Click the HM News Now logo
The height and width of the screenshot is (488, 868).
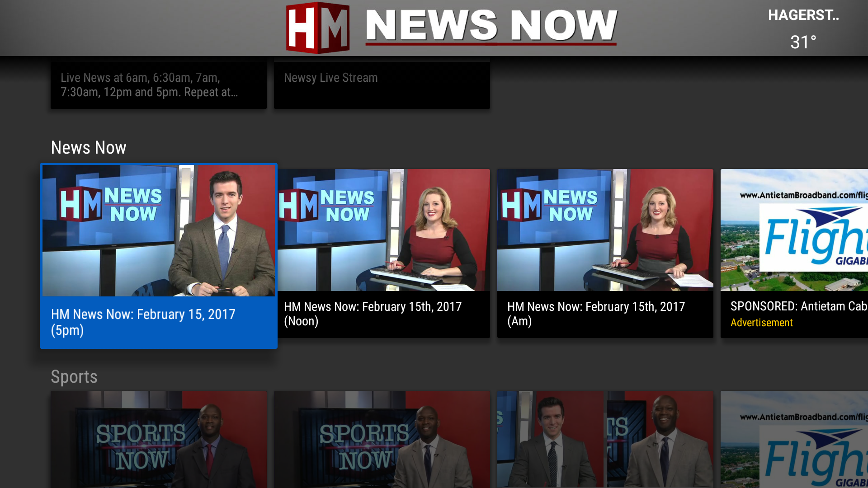[451, 27]
